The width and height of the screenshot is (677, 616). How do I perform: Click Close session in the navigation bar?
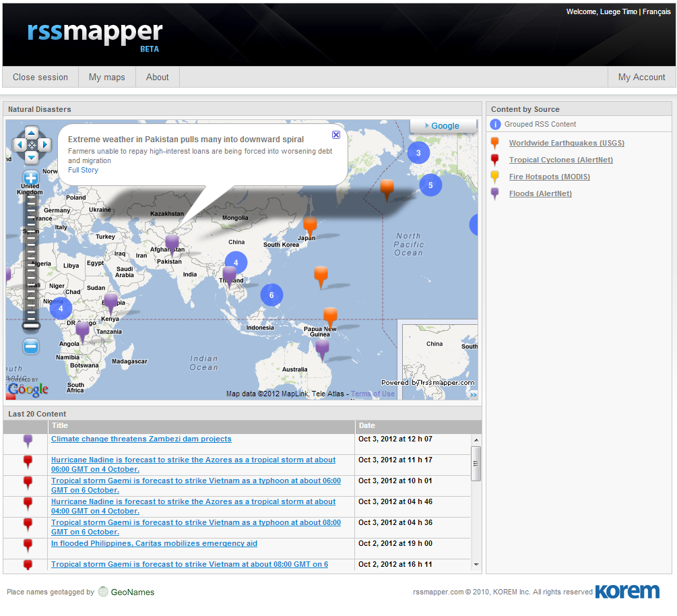(x=40, y=77)
